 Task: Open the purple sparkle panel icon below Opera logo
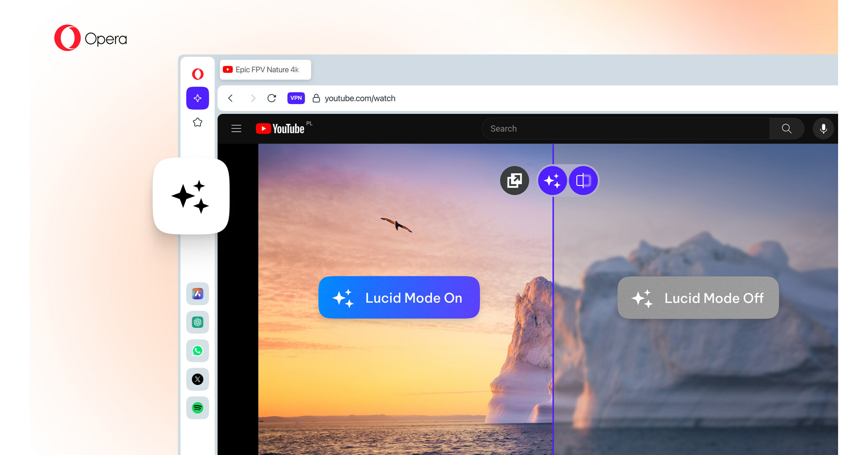coord(197,98)
